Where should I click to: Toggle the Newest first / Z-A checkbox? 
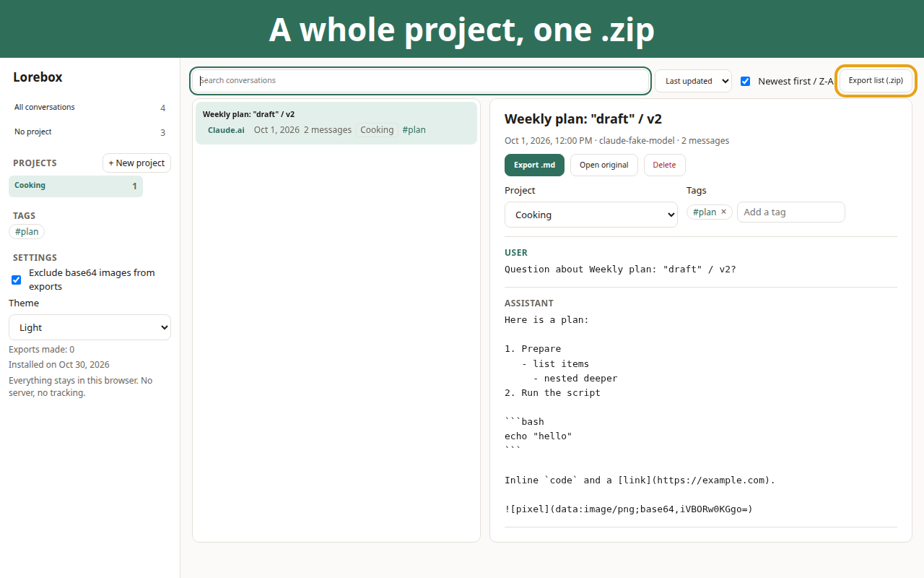pyautogui.click(x=746, y=81)
